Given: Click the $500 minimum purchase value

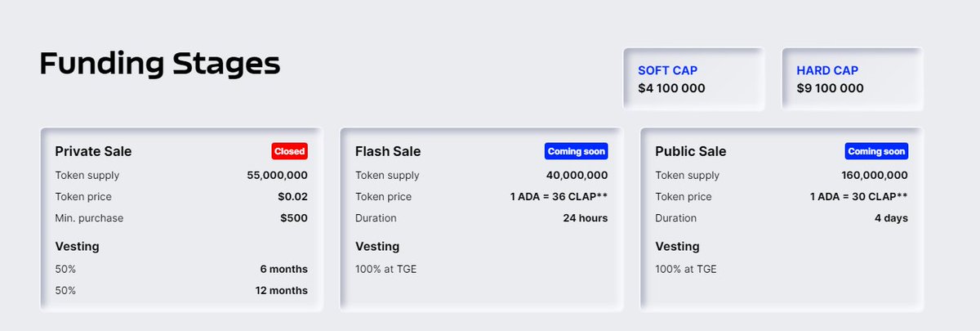Looking at the screenshot, I should 292,218.
